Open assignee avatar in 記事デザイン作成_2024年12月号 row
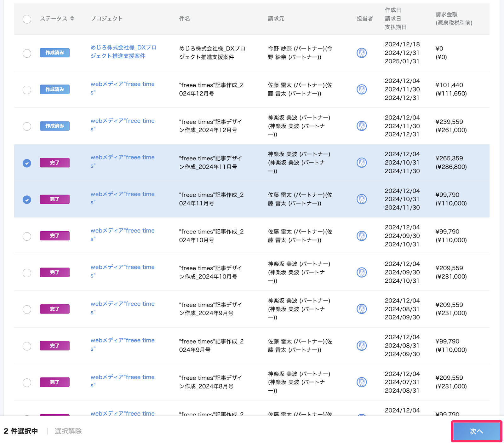504x443 pixels. point(362,126)
